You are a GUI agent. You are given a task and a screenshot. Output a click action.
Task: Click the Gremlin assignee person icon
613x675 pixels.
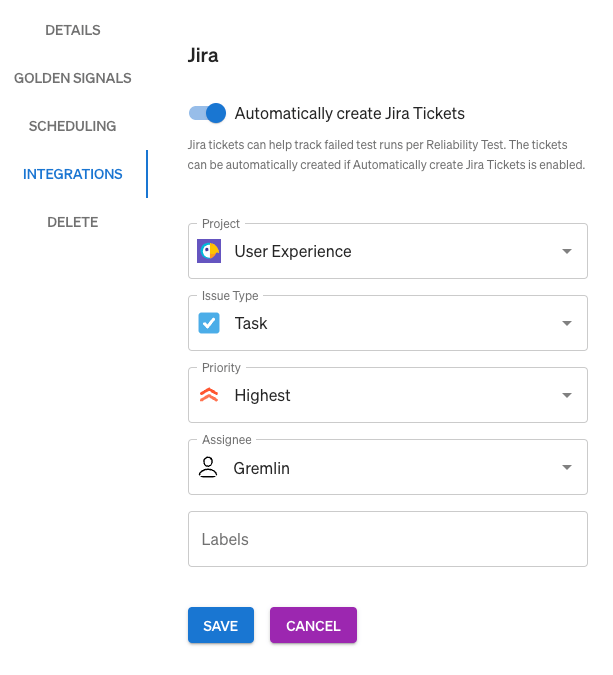208,467
